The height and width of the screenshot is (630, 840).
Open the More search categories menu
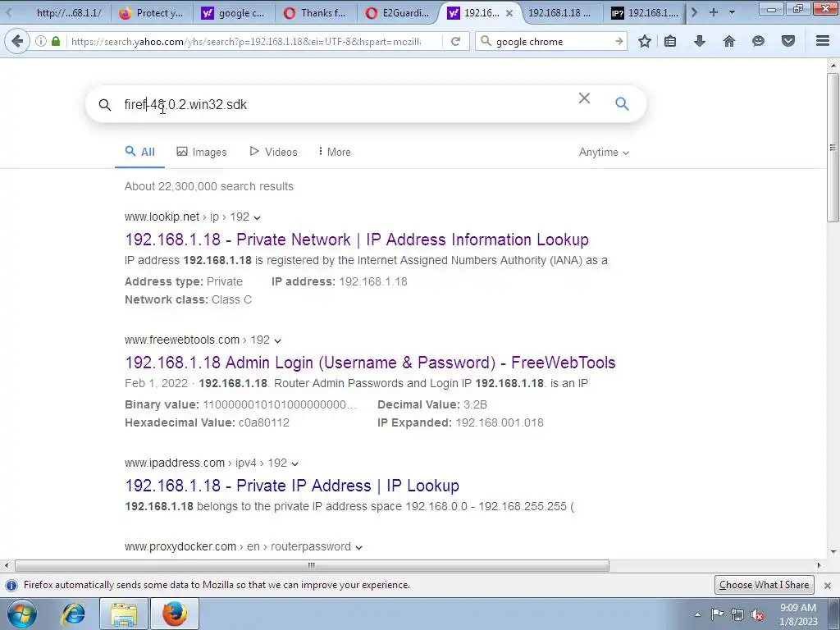[x=335, y=152]
